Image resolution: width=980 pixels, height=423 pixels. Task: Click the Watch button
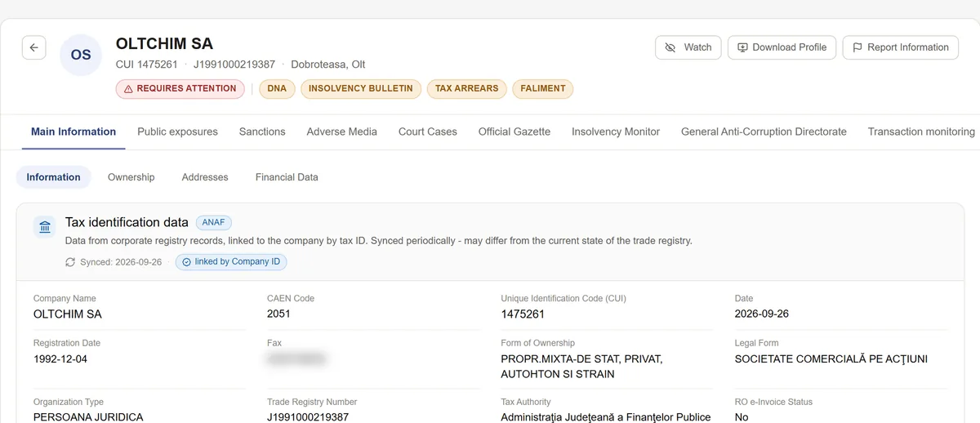click(x=688, y=47)
